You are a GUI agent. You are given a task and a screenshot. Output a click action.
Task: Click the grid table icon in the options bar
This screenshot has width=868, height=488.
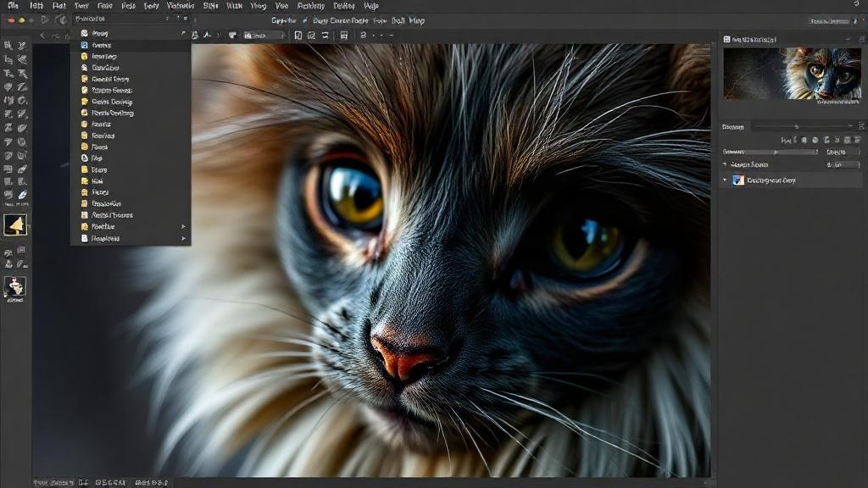click(x=344, y=36)
